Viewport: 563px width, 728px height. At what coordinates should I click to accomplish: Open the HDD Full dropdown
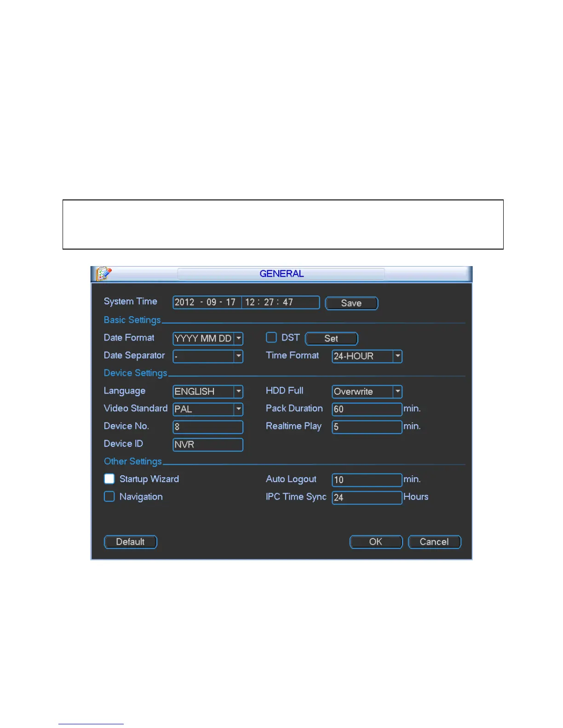point(367,392)
